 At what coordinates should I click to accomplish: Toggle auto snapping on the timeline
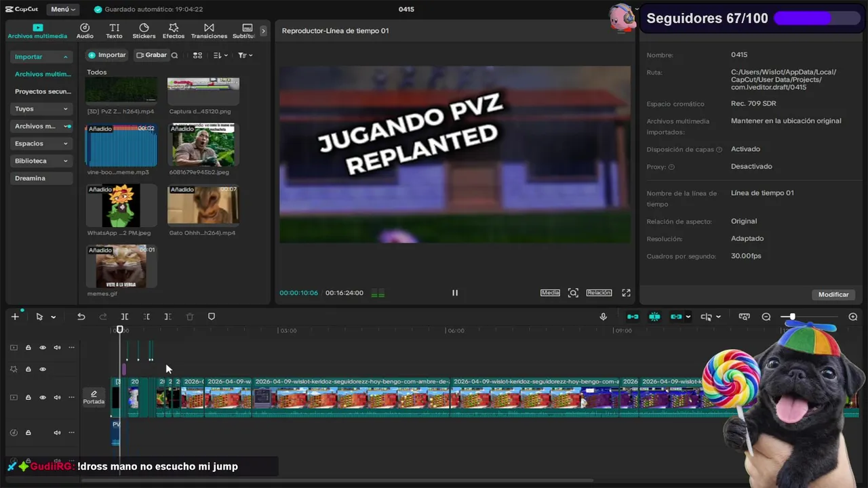click(x=654, y=317)
